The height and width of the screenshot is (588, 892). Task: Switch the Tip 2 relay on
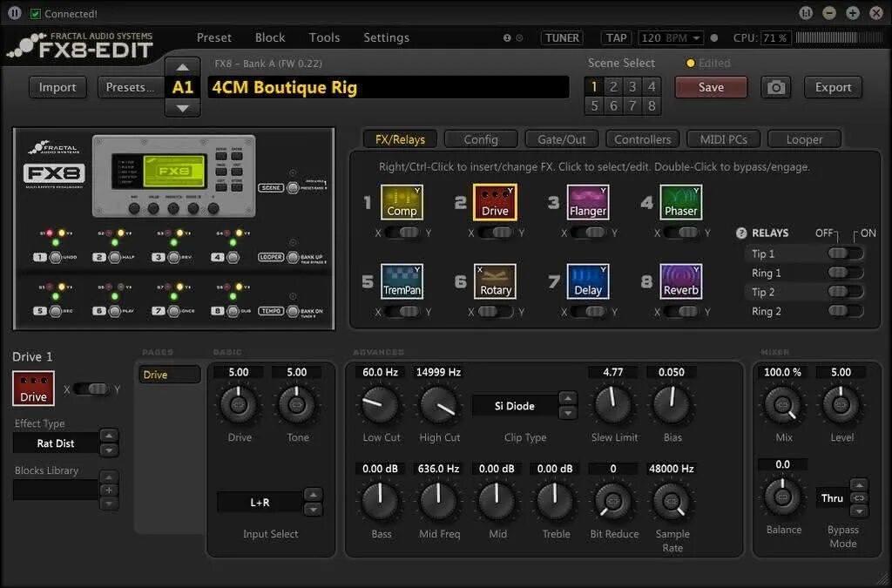pyautogui.click(x=845, y=292)
